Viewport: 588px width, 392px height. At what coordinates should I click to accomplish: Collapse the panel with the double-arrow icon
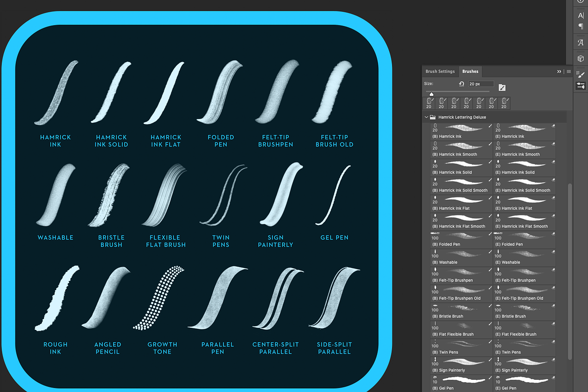(x=559, y=72)
